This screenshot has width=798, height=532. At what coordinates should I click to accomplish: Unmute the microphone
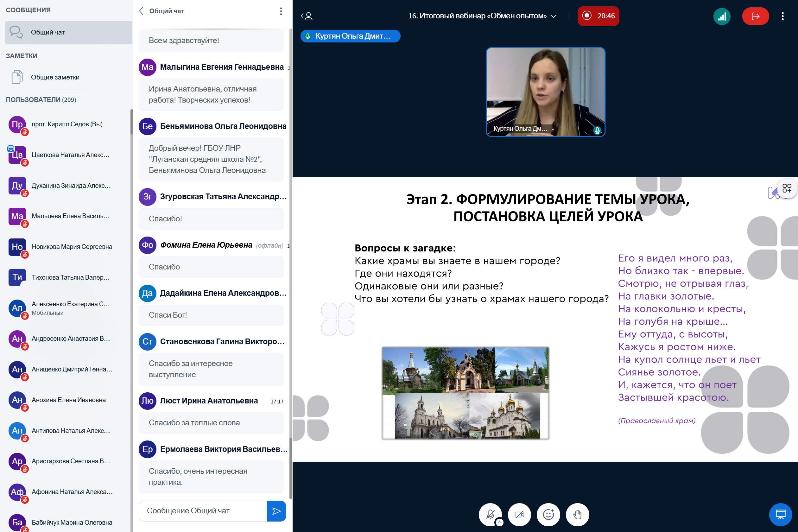pyautogui.click(x=490, y=514)
